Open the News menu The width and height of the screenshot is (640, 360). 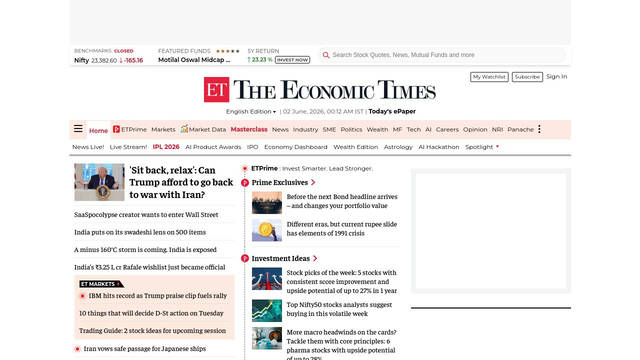point(280,129)
